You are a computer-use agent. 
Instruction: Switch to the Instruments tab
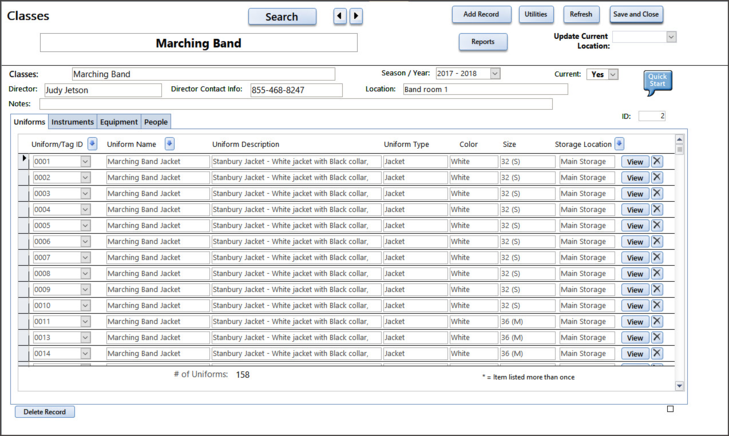point(72,122)
